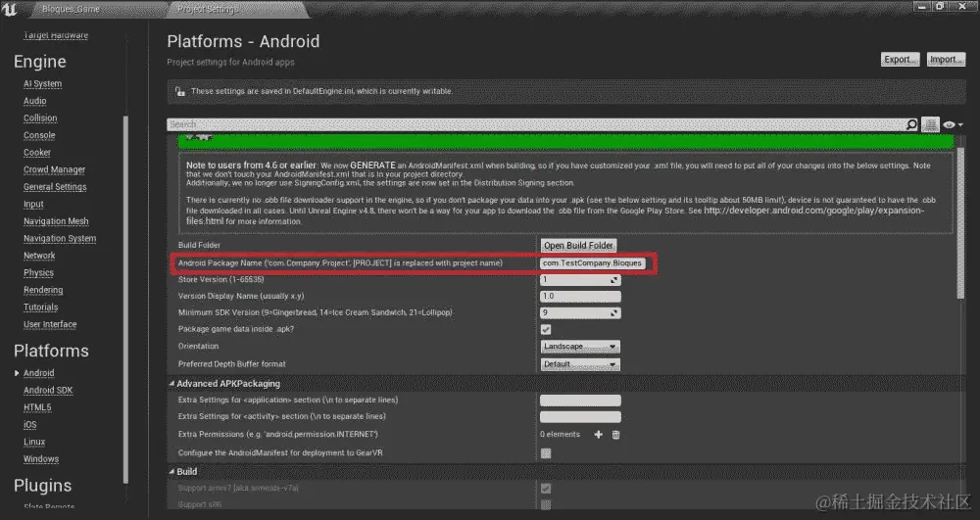980x520 pixels.
Task: Open Navigation System settings
Action: pyautogui.click(x=60, y=239)
